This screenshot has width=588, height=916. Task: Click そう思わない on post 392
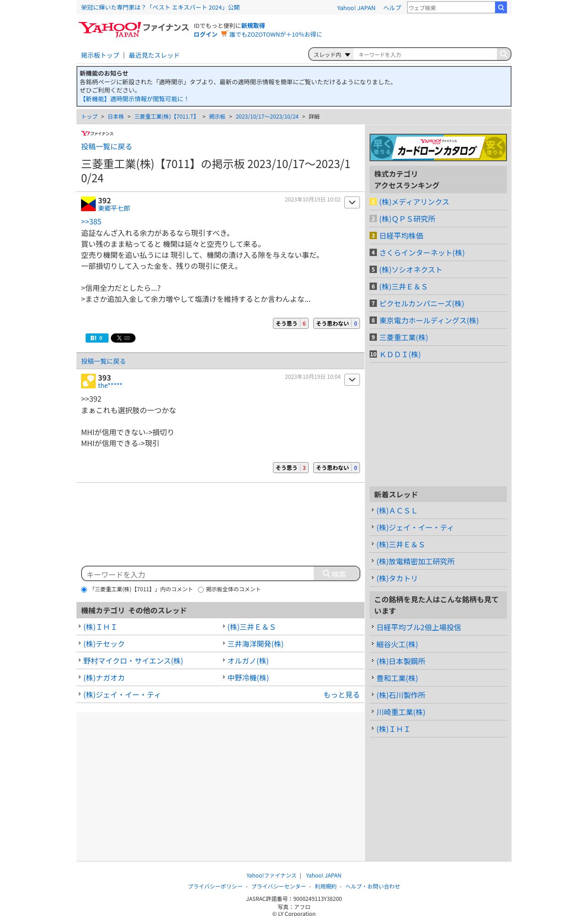[336, 323]
